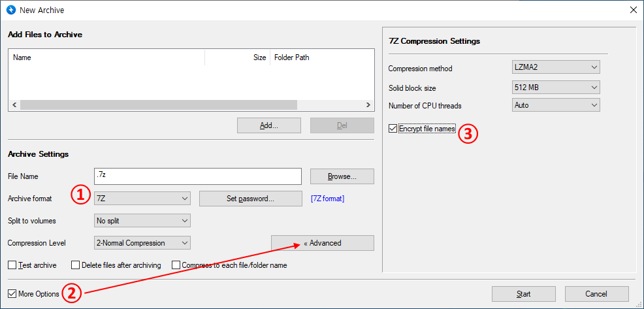Toggle the Encrypt file names checkbox
The image size is (644, 309).
pos(393,129)
